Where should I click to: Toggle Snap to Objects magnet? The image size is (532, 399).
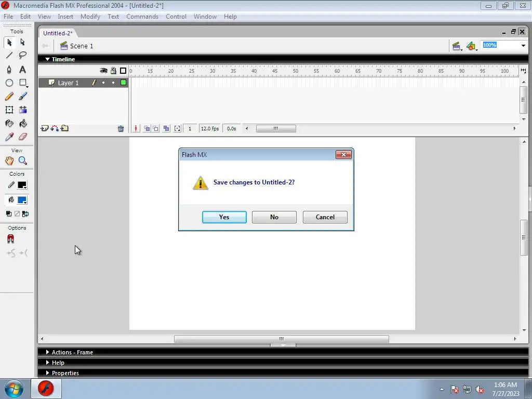pos(10,239)
